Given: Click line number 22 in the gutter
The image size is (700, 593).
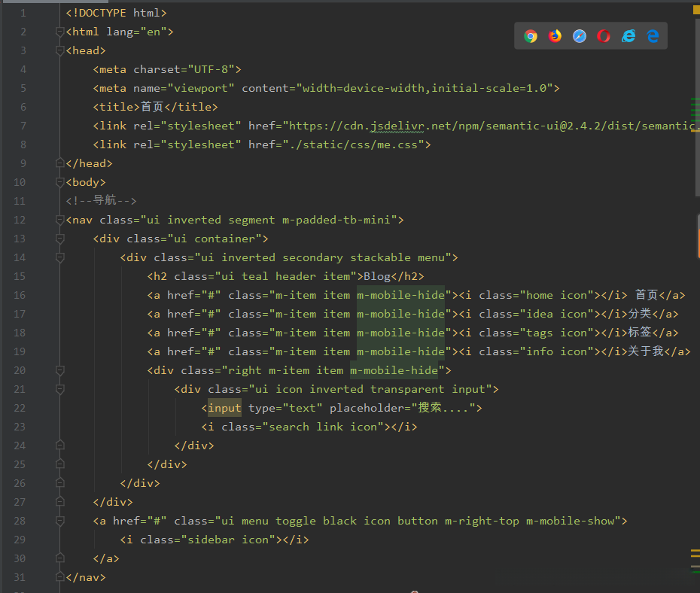Looking at the screenshot, I should (20, 408).
